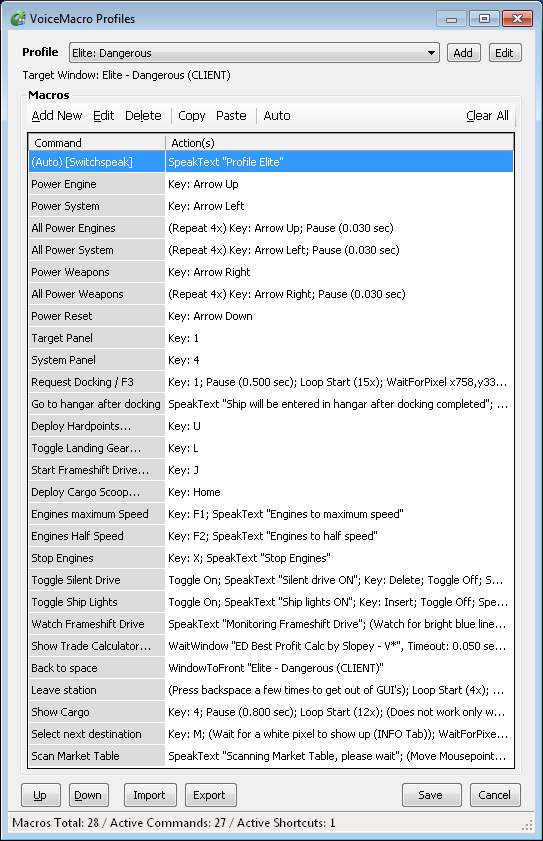Save the profile changes
Viewport: 543px width, 841px height.
pos(431,795)
